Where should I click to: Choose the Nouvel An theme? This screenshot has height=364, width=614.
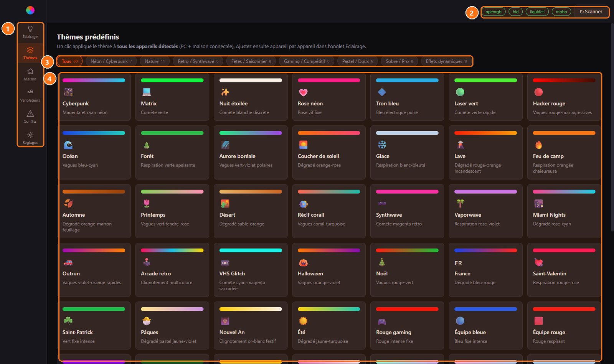251,326
